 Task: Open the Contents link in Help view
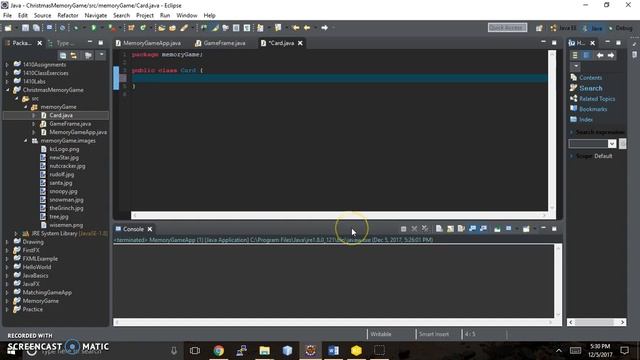pyautogui.click(x=590, y=78)
